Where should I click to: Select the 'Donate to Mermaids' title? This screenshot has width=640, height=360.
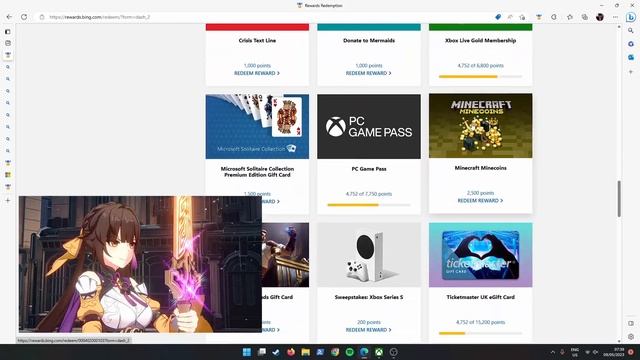[369, 40]
